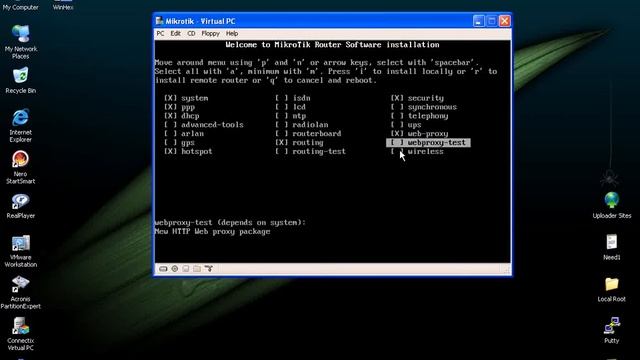
Task: Click the lcd package label
Action: (x=299, y=107)
